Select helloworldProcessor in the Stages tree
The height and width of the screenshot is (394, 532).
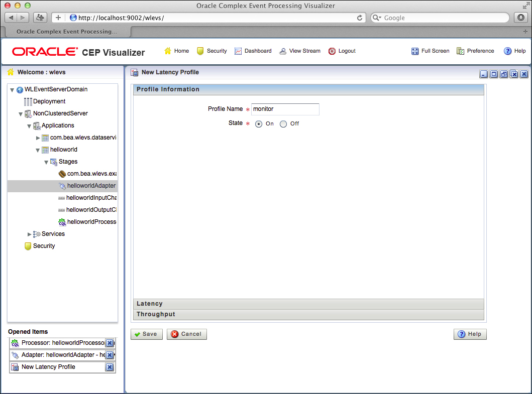pos(91,222)
